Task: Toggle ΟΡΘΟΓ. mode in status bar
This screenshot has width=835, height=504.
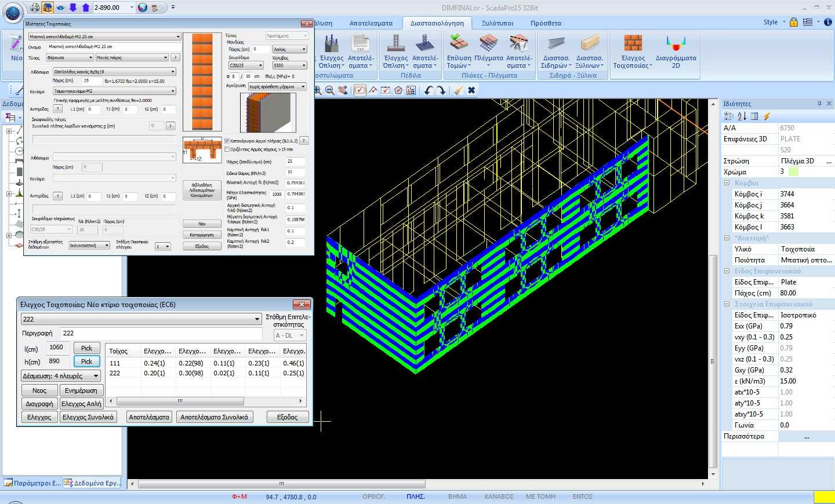Action: [373, 496]
